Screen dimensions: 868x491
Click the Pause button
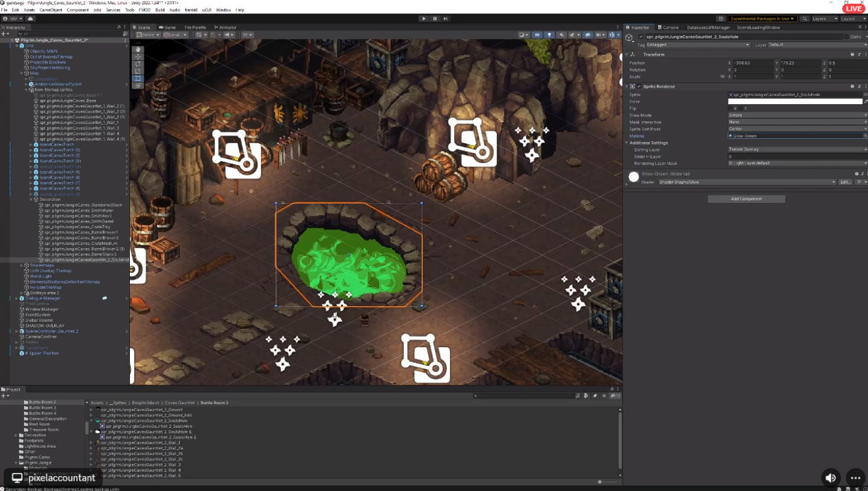tap(435, 19)
